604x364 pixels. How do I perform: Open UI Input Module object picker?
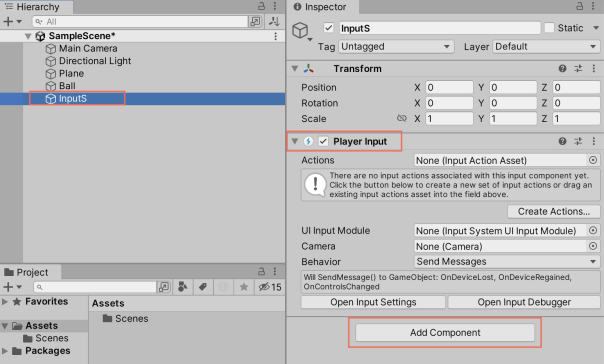pos(593,230)
